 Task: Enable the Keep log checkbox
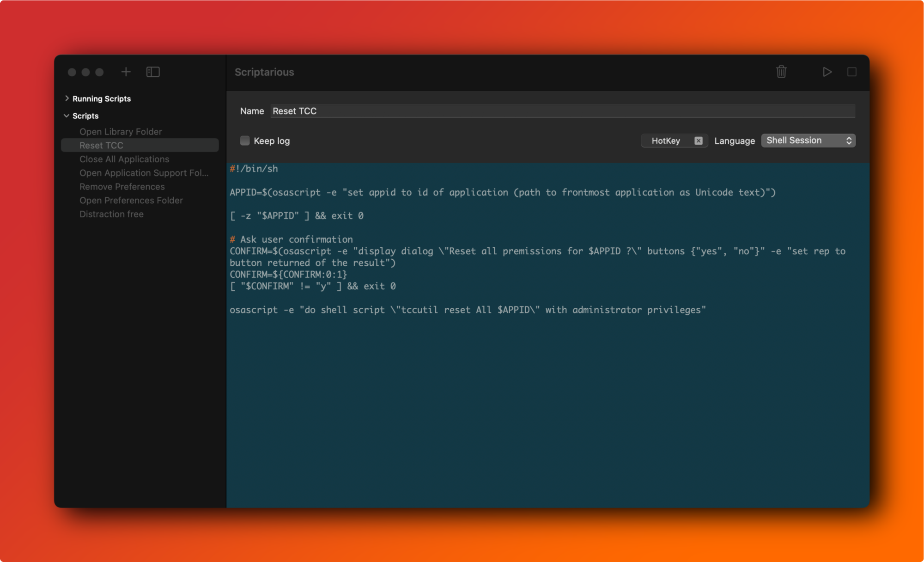[245, 140]
